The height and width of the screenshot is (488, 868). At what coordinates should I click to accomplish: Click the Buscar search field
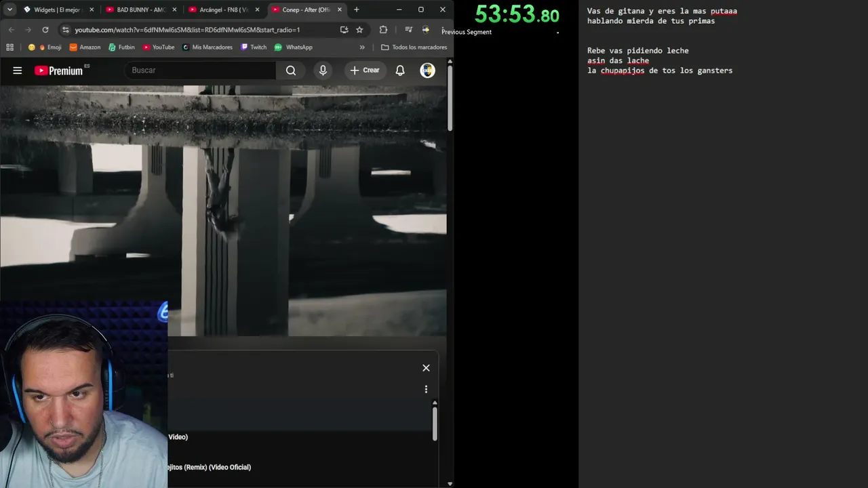pyautogui.click(x=200, y=70)
